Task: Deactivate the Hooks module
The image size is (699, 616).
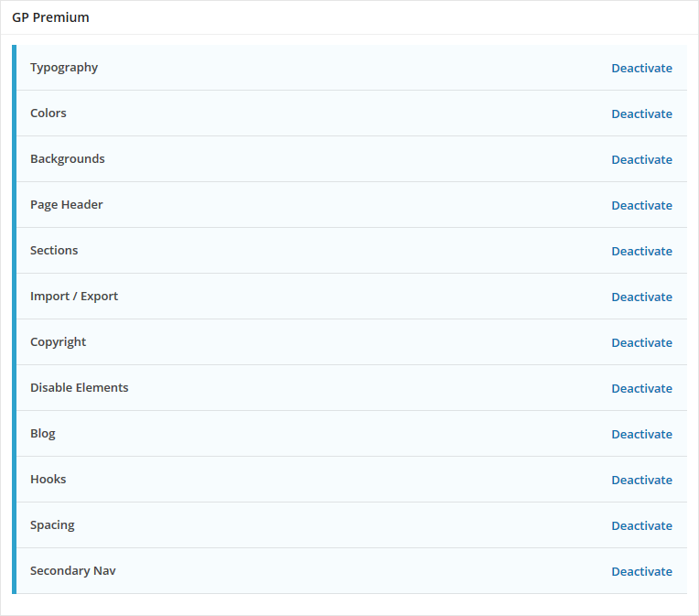Action: (641, 481)
